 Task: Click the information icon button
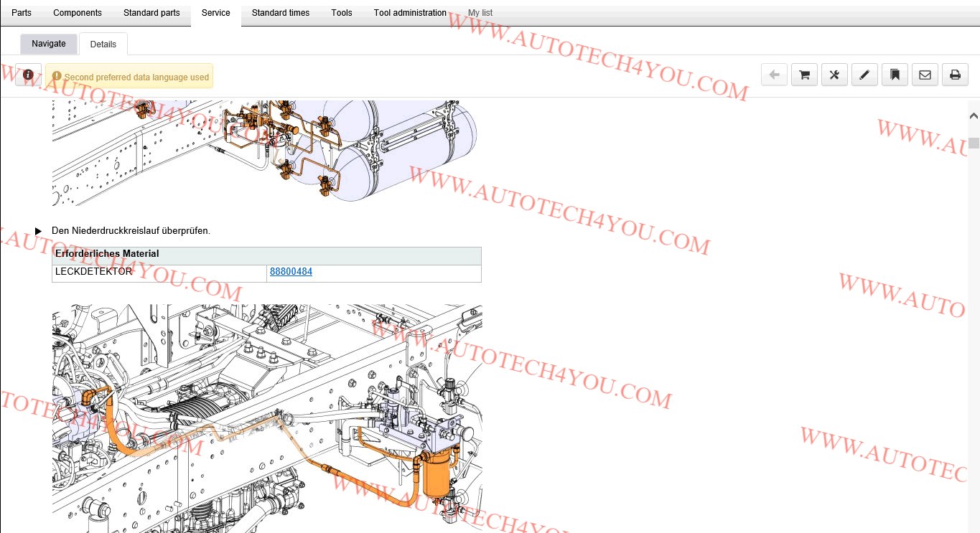click(x=28, y=75)
